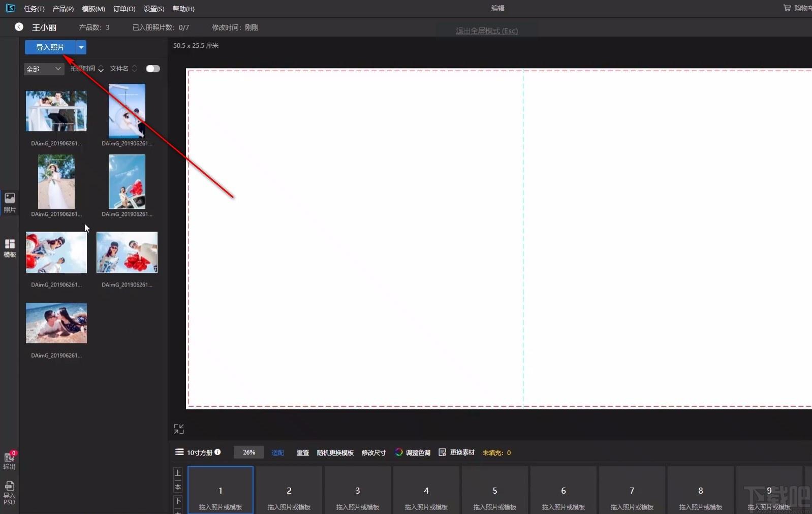
Task: Click the collapse fullscreen icon below the canvas
Action: coord(179,429)
